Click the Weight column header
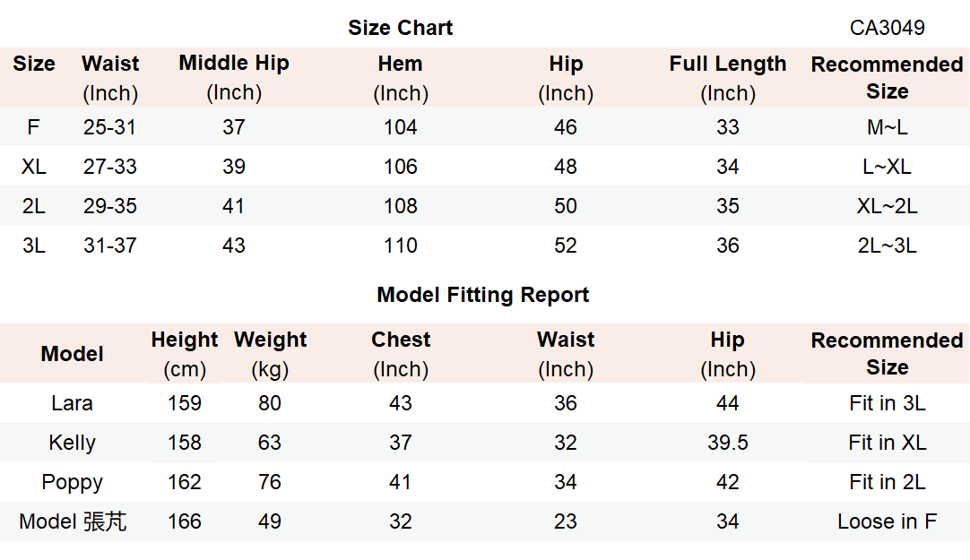The height and width of the screenshot is (560, 970). click(x=270, y=340)
